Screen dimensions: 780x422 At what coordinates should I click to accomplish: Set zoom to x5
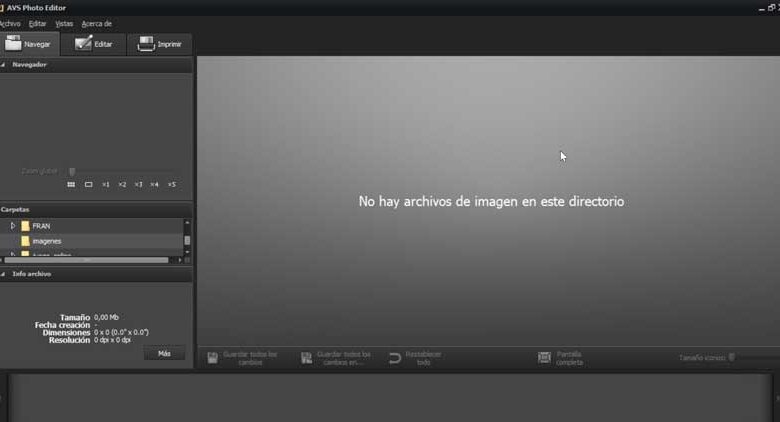pyautogui.click(x=172, y=185)
